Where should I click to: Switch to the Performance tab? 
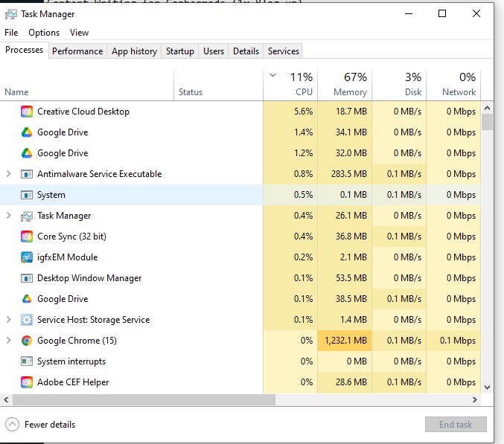point(77,51)
